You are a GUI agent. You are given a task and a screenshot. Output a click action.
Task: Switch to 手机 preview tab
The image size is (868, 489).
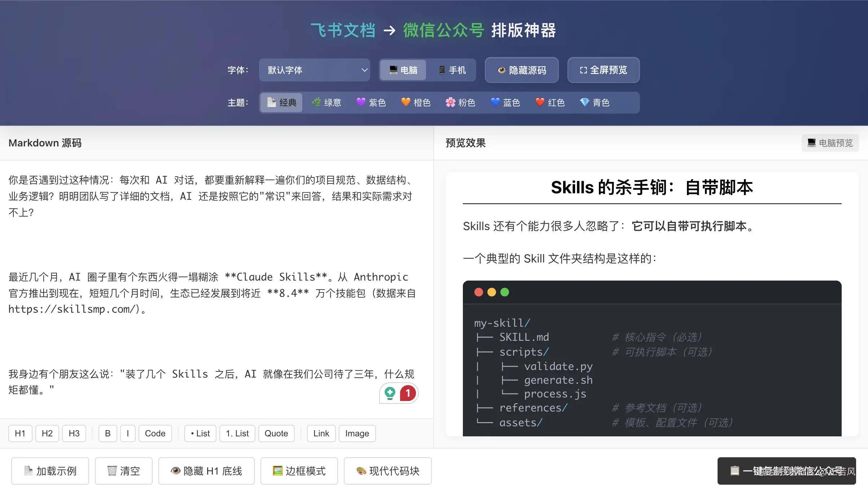point(452,70)
